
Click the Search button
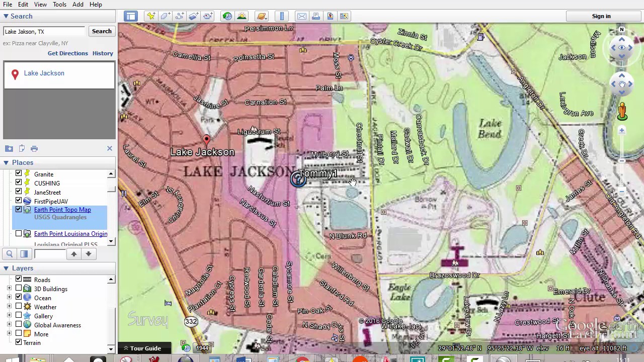(x=102, y=31)
